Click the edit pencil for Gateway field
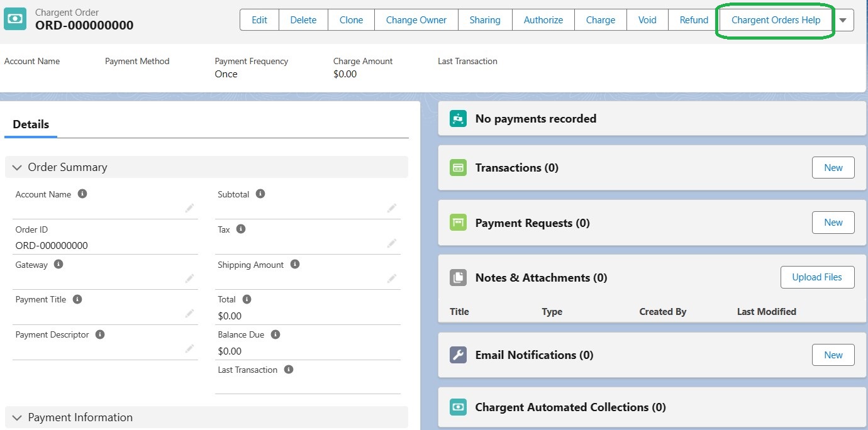This screenshot has width=868, height=430. click(190, 278)
